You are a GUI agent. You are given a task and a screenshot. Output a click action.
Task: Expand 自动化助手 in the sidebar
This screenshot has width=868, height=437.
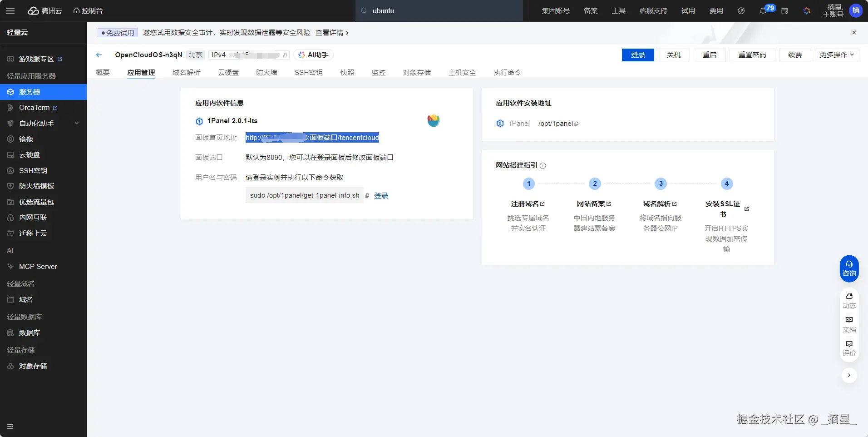point(44,124)
